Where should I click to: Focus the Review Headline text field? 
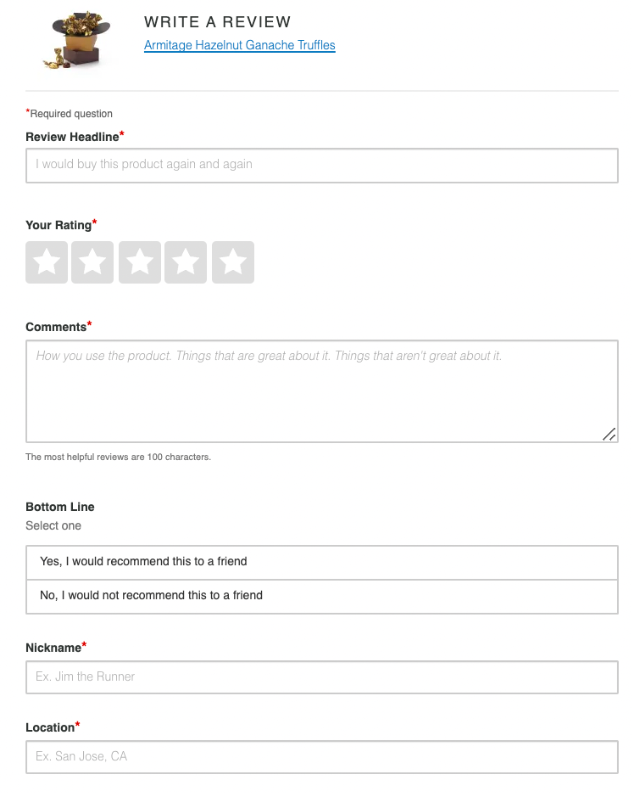(x=322, y=165)
